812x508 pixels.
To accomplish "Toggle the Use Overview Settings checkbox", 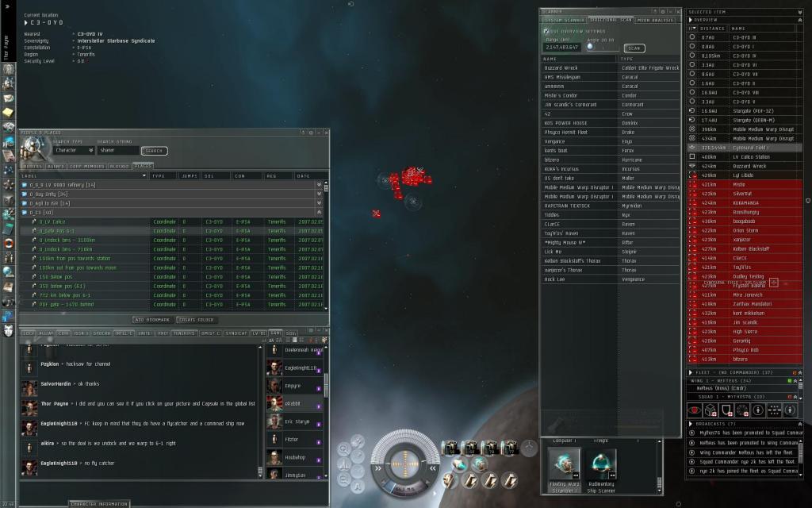I will pos(546,31).
